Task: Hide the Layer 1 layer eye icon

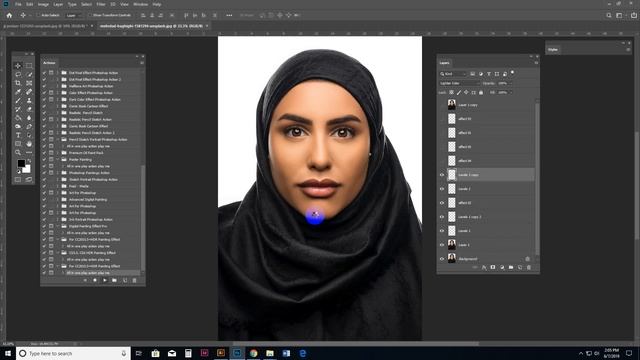Action: [442, 245]
